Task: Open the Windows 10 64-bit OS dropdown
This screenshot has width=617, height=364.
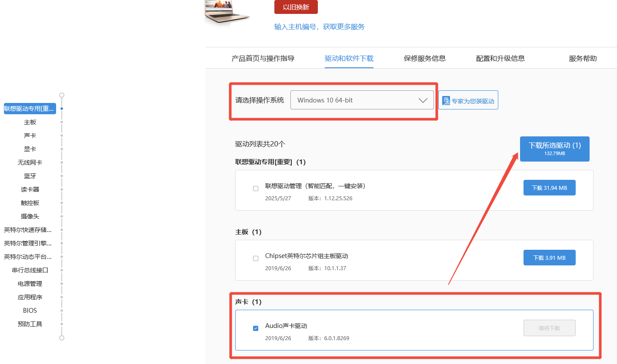Action: [x=362, y=100]
